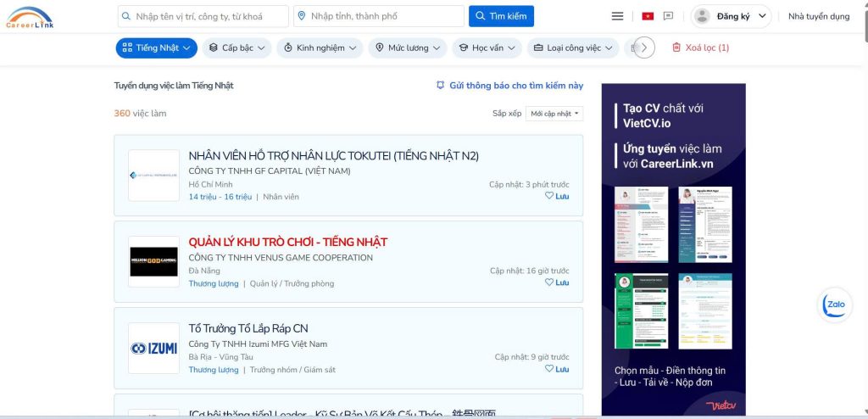Click the Tìm kiếm search button
The width and height of the screenshot is (868, 419).
pos(501,16)
